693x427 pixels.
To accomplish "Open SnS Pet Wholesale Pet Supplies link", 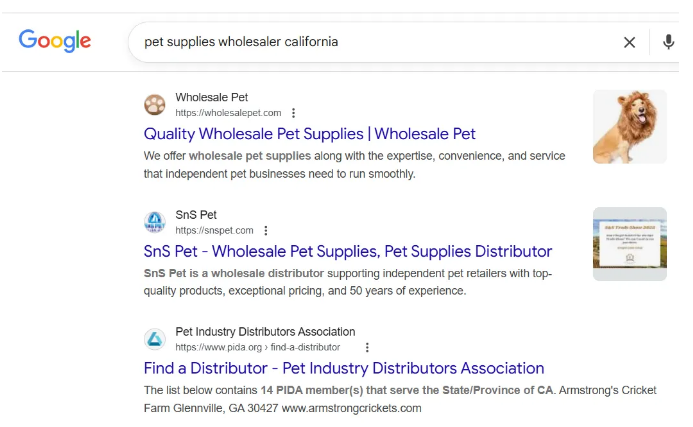I will 347,251.
